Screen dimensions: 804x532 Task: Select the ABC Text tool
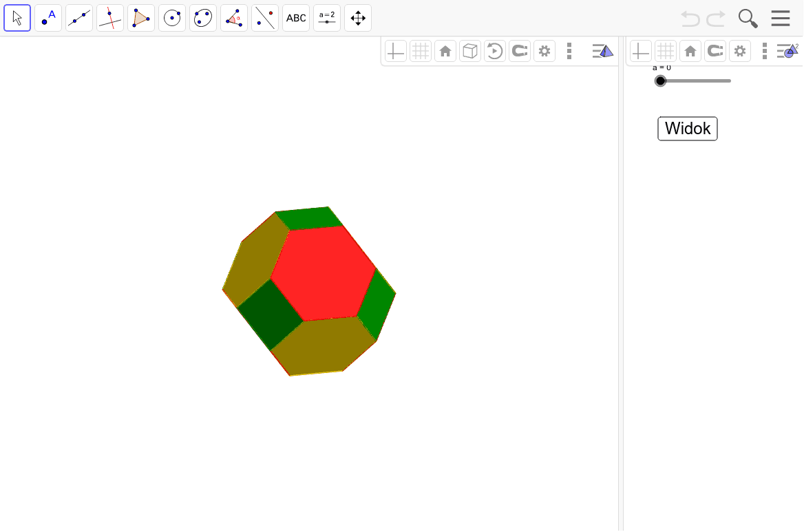tap(296, 18)
